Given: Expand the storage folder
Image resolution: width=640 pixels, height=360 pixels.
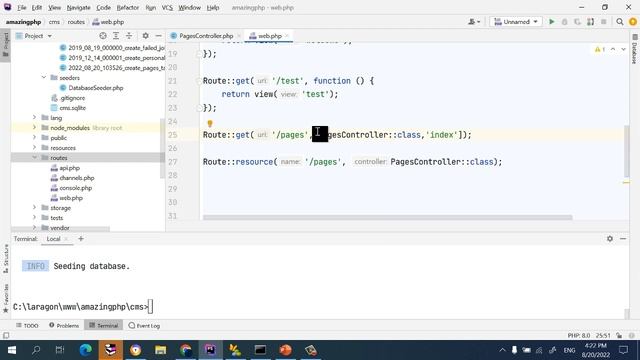Looking at the screenshot, I should point(34,208).
